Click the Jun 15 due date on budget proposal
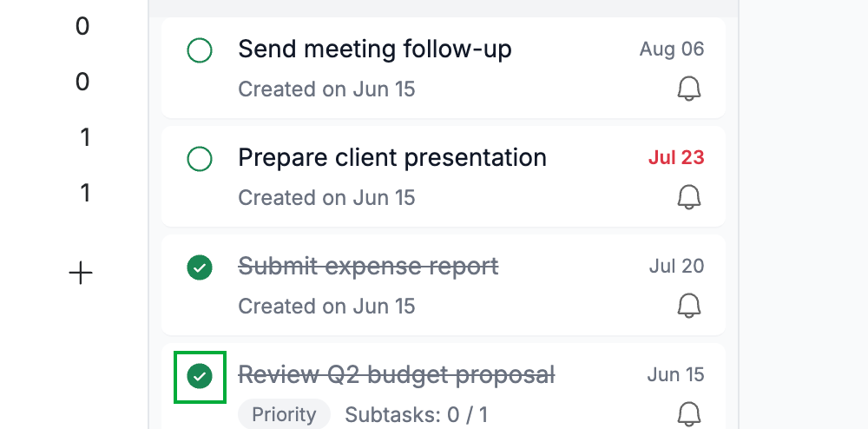The height and width of the screenshot is (429, 868). (676, 375)
